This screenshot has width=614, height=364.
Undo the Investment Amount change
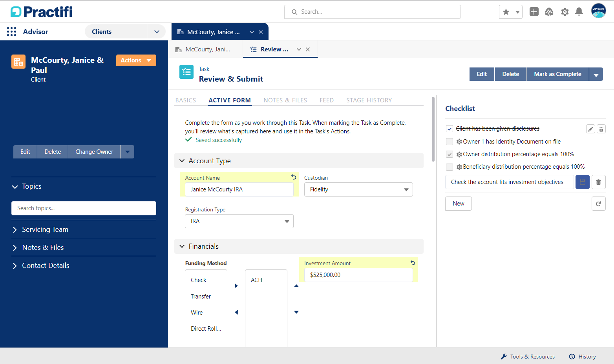coord(413,263)
